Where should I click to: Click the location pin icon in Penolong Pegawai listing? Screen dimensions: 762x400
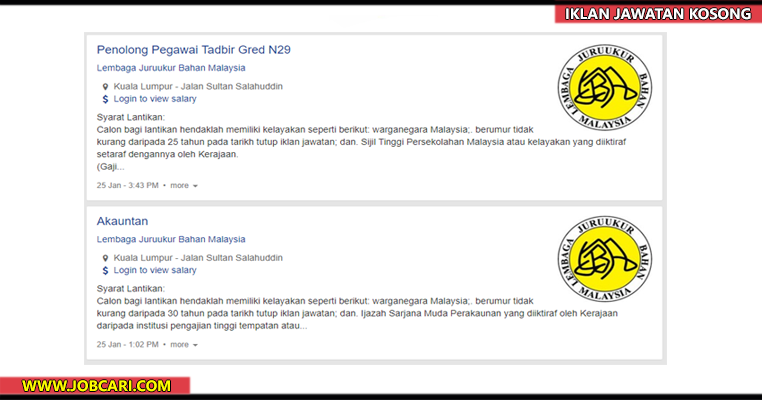point(105,87)
